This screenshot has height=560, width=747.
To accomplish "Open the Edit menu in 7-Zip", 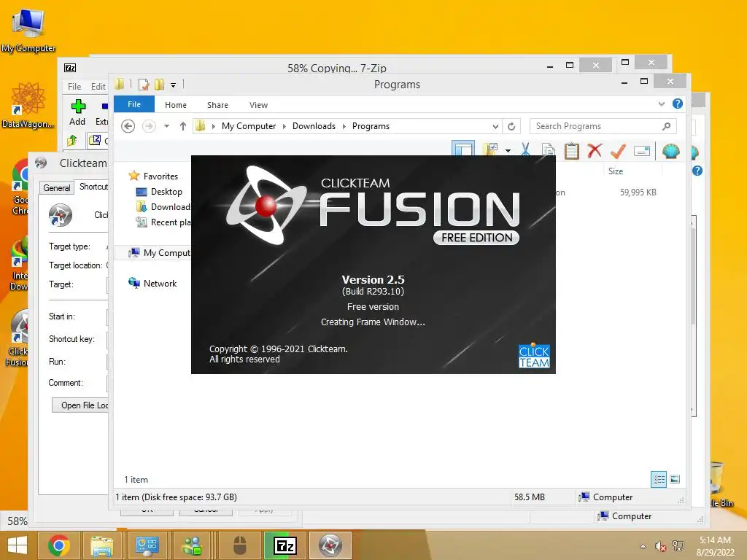I will coord(98,87).
